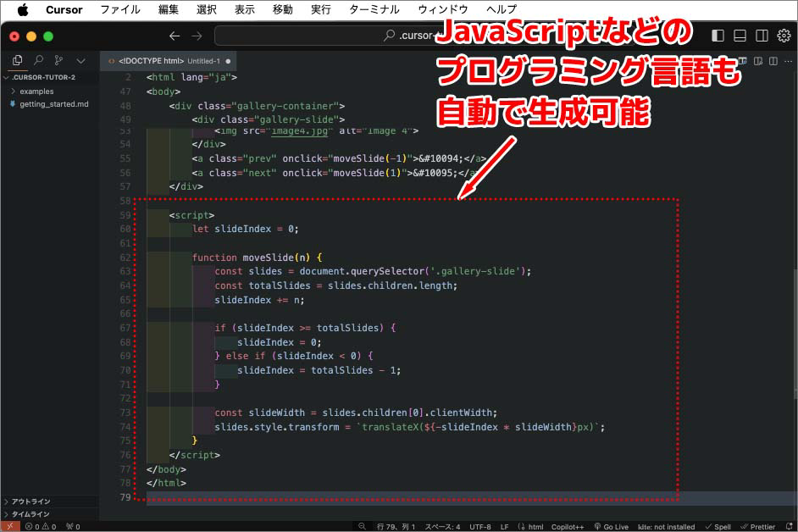
Task: Click the errors and warnings status indicator
Action: (x=41, y=526)
